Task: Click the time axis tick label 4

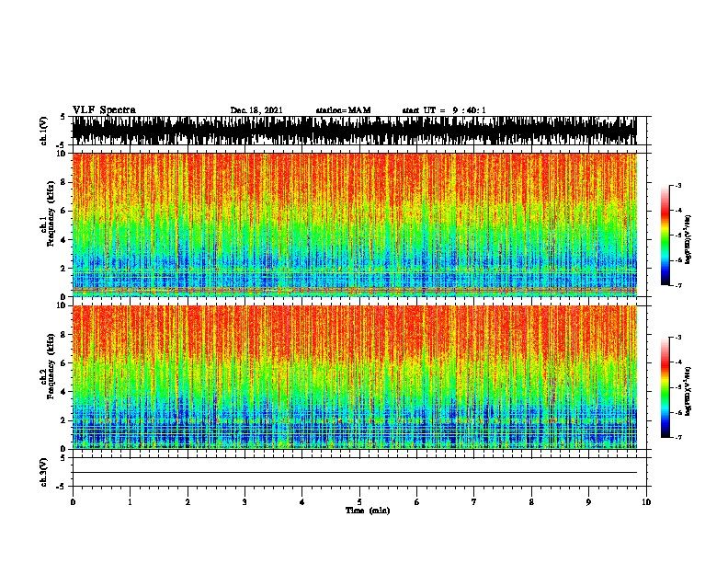Action: click(302, 501)
